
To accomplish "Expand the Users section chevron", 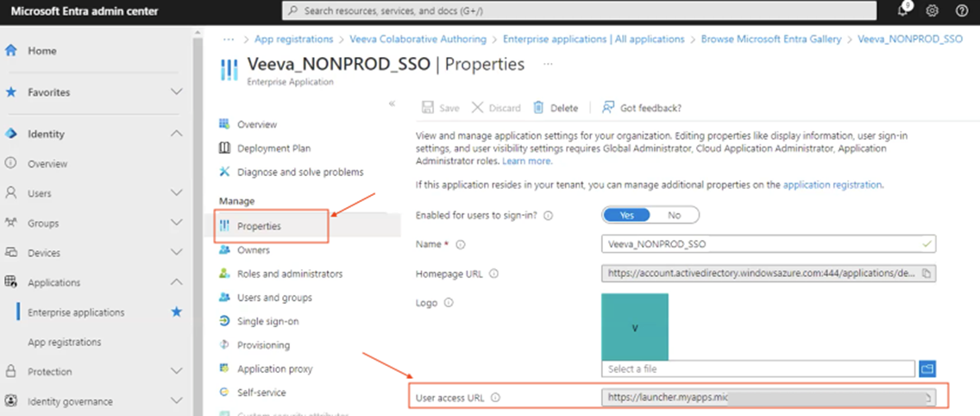I will coord(177,192).
